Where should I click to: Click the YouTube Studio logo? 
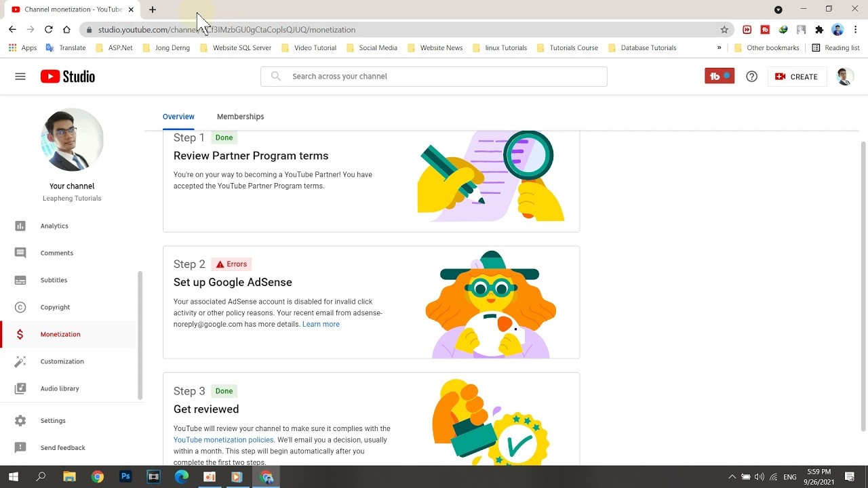[68, 77]
